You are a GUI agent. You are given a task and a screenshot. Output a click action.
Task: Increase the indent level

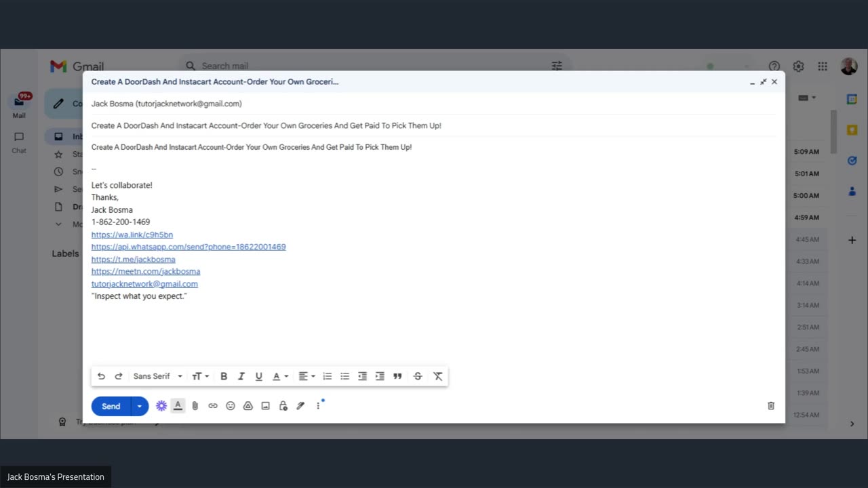[x=380, y=376]
